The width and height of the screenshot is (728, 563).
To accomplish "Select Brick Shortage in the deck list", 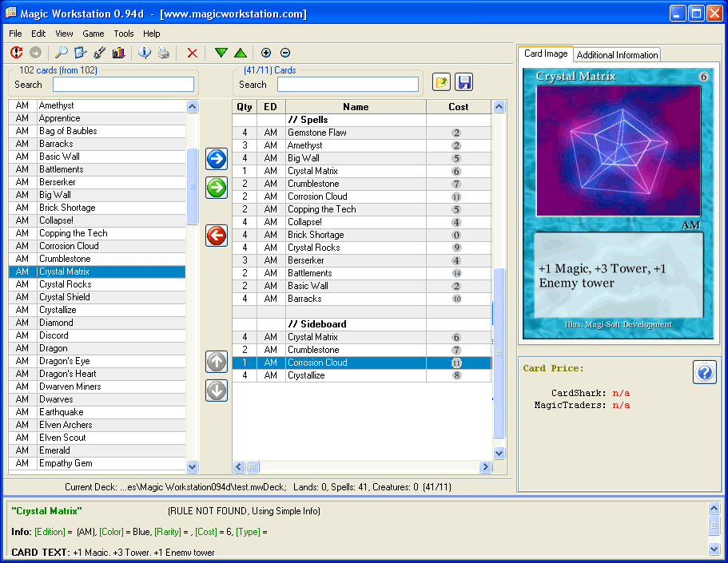I will 362,235.
